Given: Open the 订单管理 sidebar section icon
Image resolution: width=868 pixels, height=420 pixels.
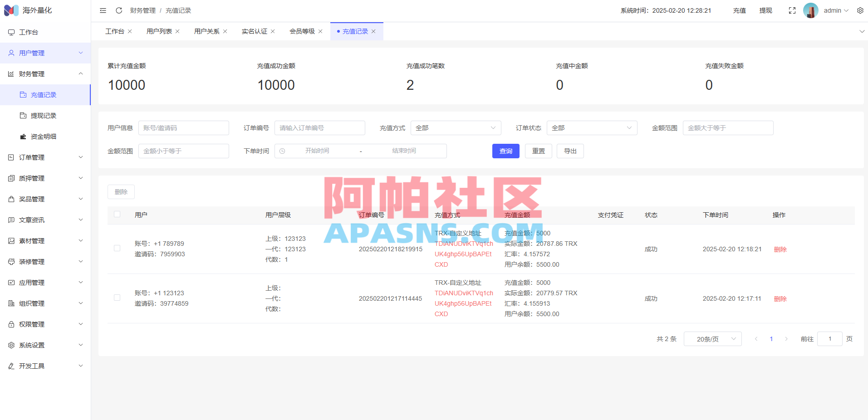Looking at the screenshot, I should 11,157.
